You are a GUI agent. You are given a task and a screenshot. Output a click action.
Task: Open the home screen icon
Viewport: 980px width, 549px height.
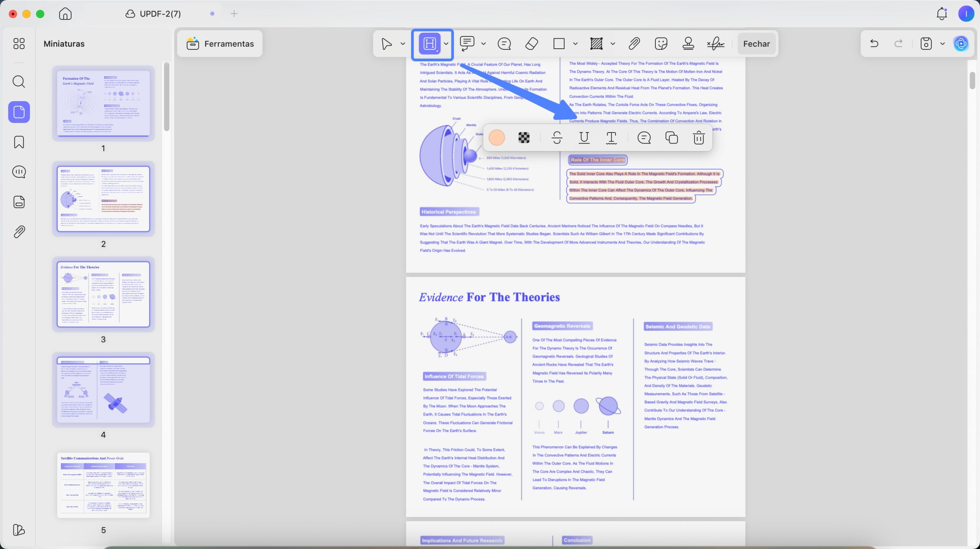(x=65, y=14)
